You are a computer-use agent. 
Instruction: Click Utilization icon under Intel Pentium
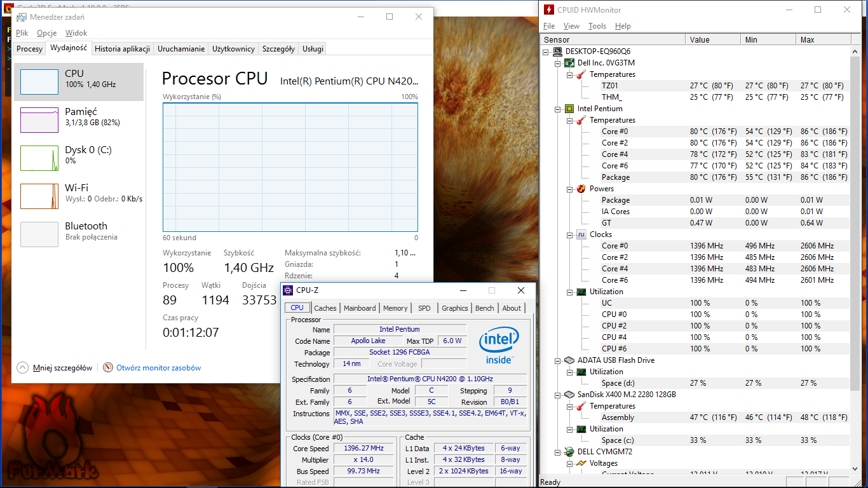tap(581, 292)
